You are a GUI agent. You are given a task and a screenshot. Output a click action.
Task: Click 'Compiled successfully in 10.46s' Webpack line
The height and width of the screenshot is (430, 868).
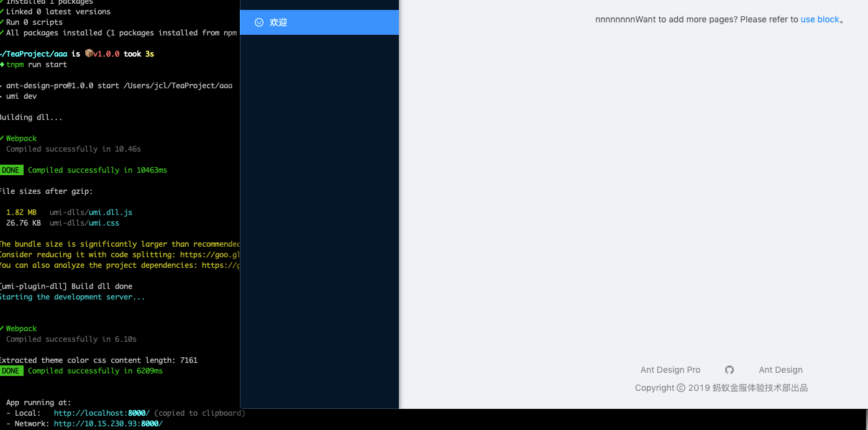73,149
